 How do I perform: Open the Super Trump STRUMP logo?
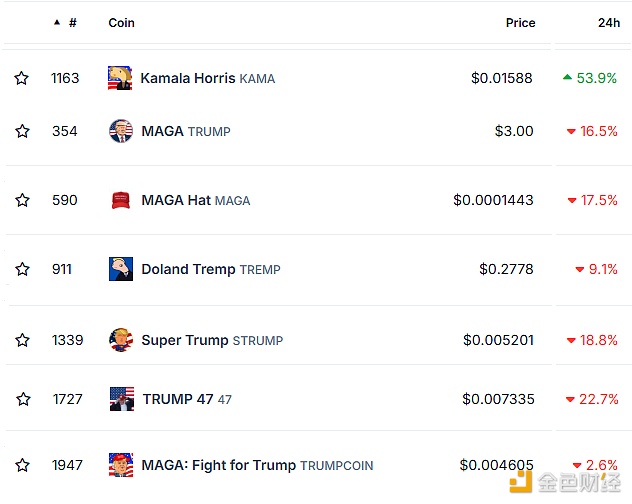click(121, 340)
